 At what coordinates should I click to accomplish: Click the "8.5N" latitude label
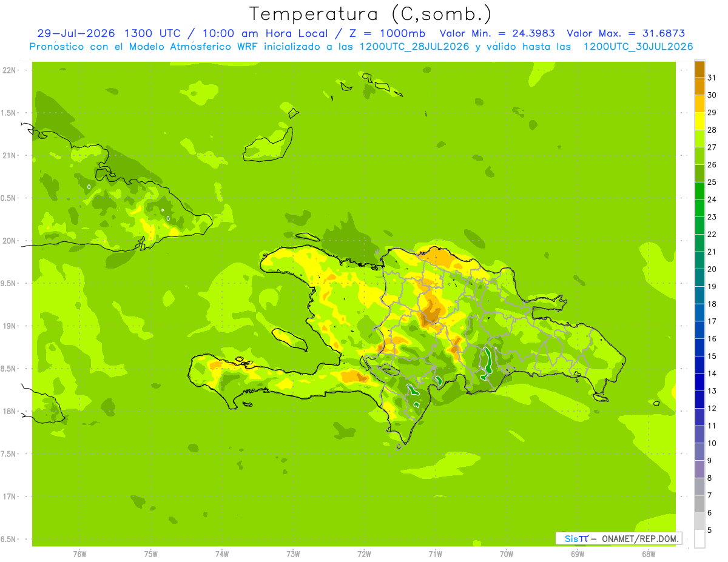[9, 369]
